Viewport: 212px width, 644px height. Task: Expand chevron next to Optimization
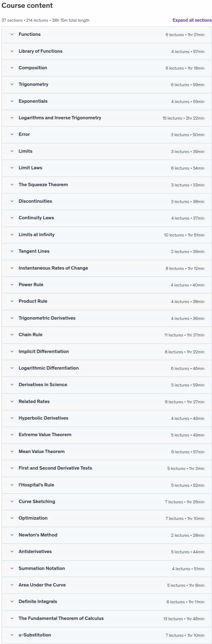click(x=12, y=518)
